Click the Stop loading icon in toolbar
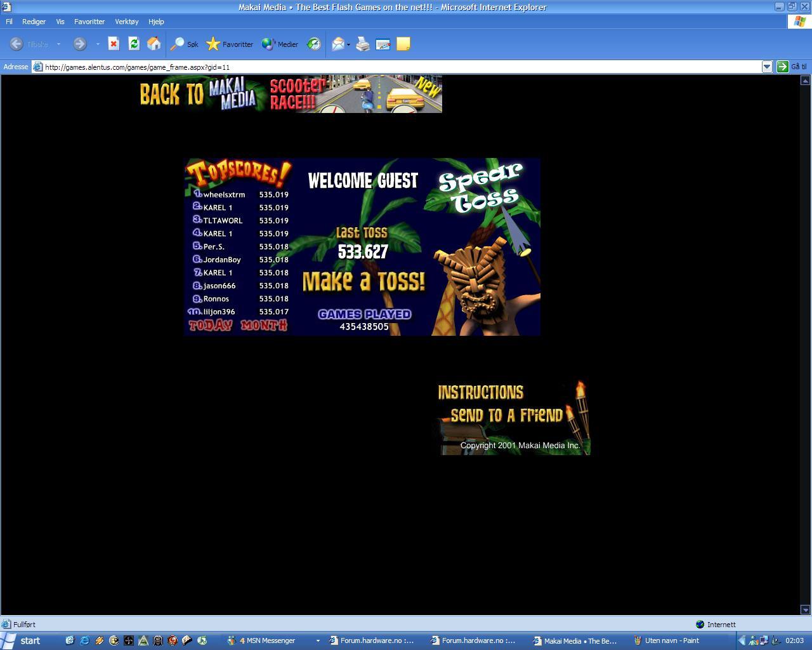The height and width of the screenshot is (650, 812). [x=114, y=44]
